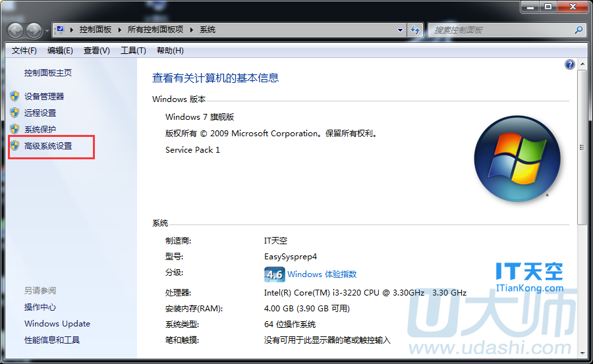Click shield icon beside 设备管理器
593x364 pixels.
(x=14, y=96)
